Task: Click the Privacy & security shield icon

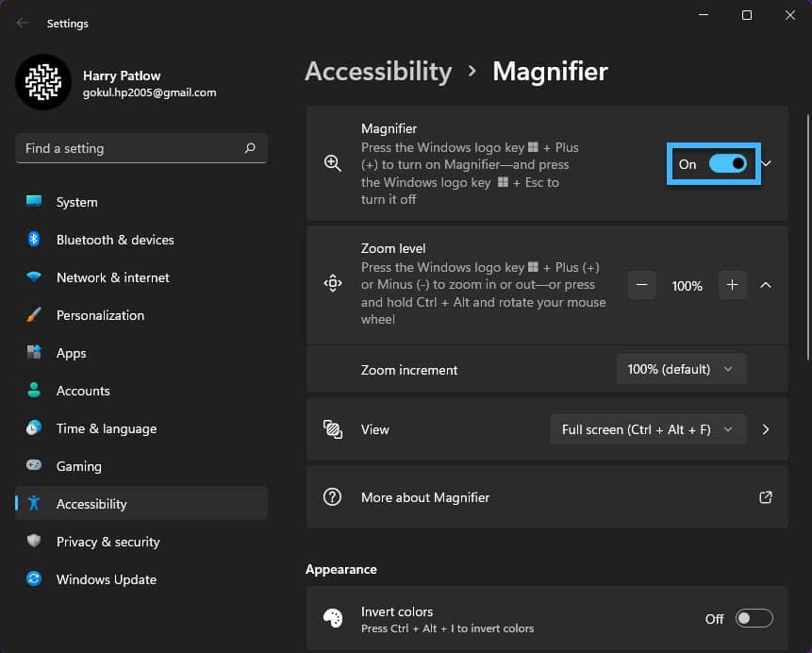Action: tap(34, 541)
